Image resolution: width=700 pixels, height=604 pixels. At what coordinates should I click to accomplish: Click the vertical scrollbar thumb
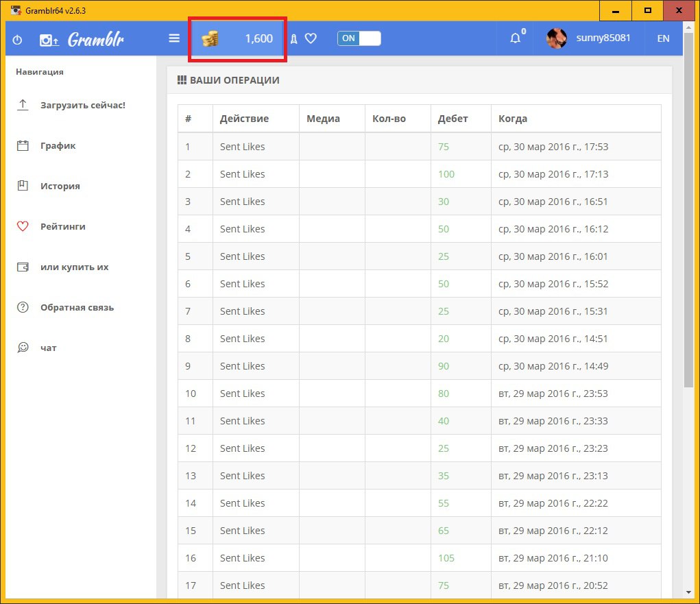(x=688, y=209)
